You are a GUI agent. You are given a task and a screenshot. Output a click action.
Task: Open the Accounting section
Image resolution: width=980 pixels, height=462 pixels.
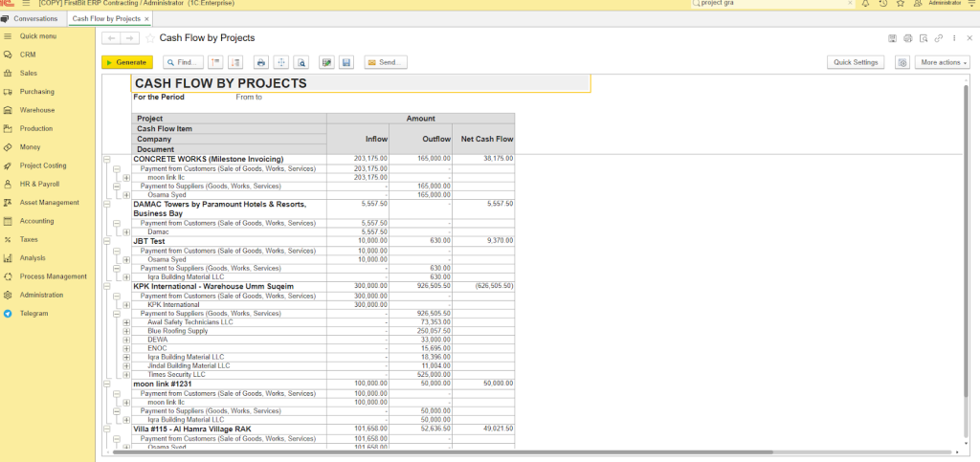point(37,221)
